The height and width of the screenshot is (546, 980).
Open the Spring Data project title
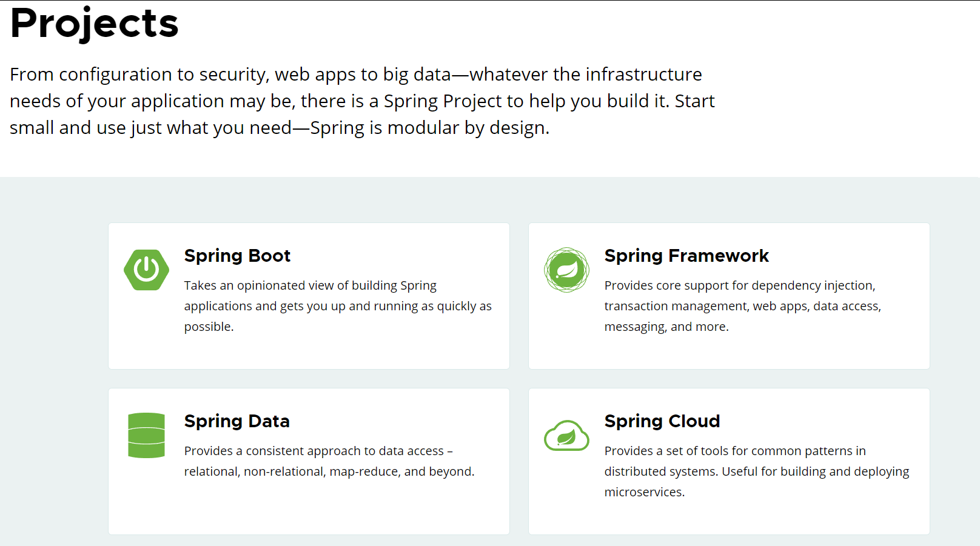click(237, 421)
